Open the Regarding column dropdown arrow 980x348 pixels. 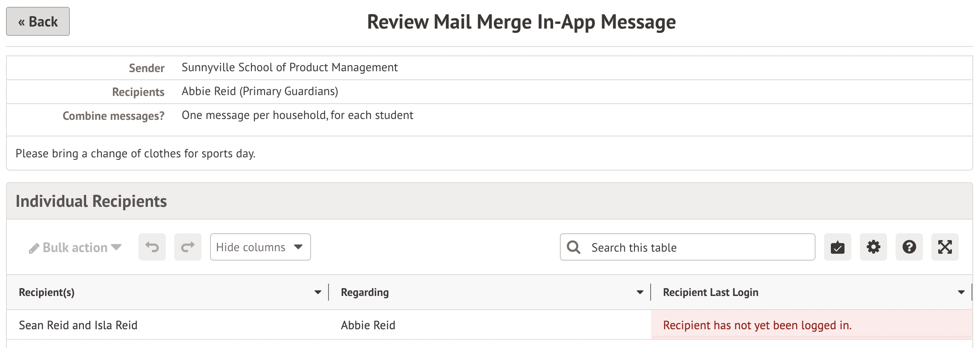(x=640, y=293)
